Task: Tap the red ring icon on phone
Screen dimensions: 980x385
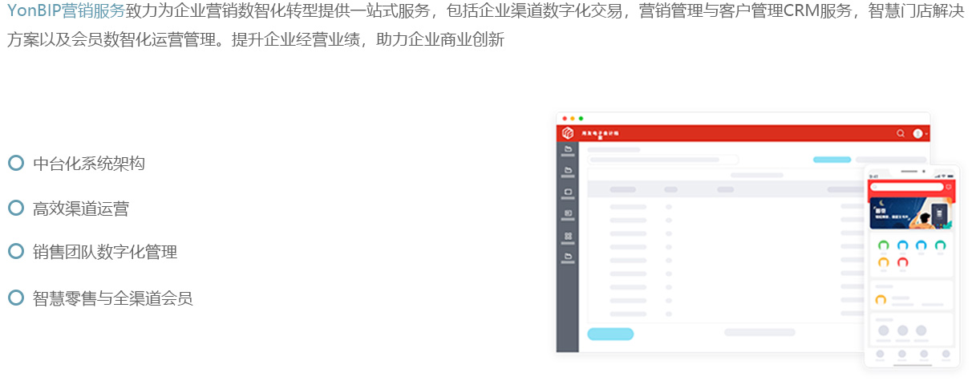Action: (903, 262)
